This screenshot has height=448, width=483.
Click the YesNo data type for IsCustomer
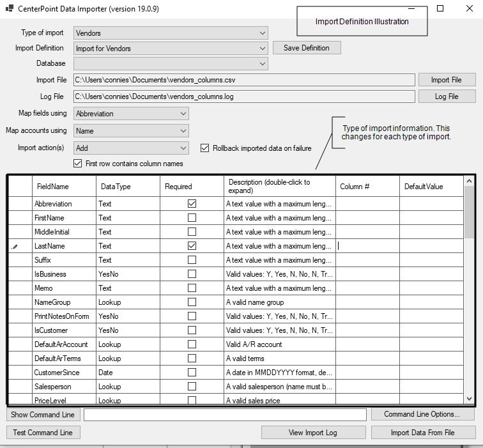(128, 330)
